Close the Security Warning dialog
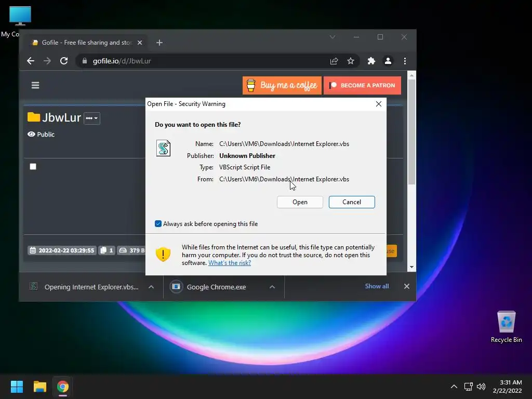Screen dimensions: 532x399 point(379,104)
